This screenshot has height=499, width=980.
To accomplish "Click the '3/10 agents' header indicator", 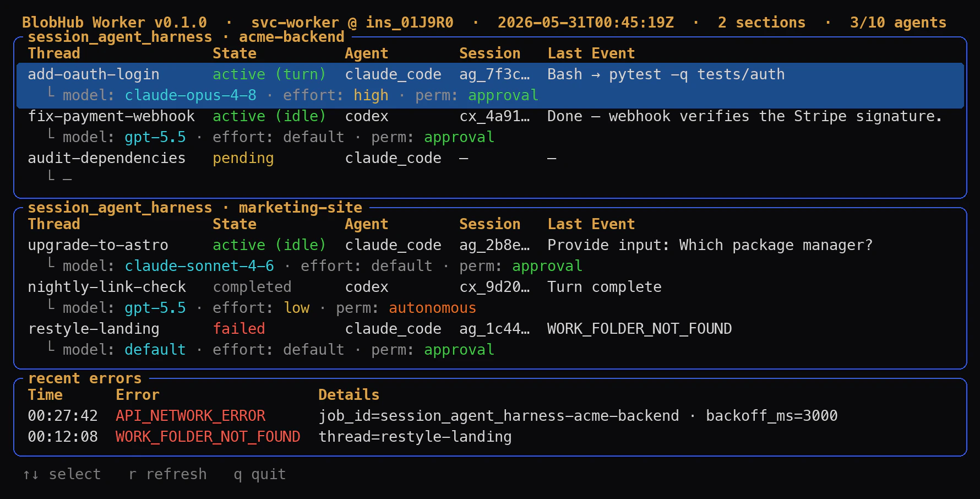I will (898, 23).
